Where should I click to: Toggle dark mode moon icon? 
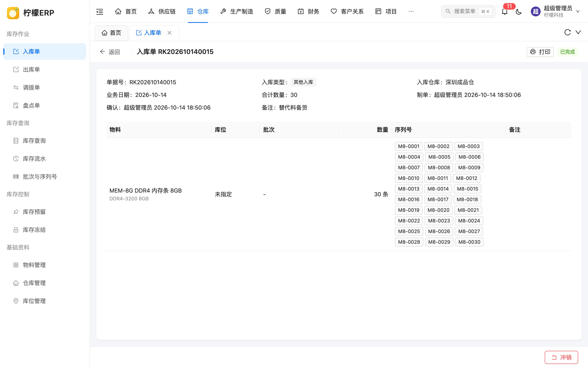[x=519, y=11]
